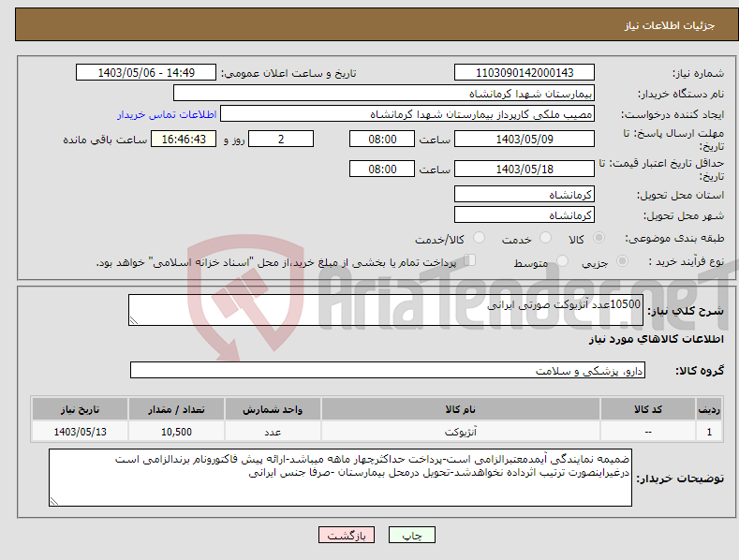This screenshot has height=560, width=739.
Task: Click the request creator name field
Action: point(407,114)
